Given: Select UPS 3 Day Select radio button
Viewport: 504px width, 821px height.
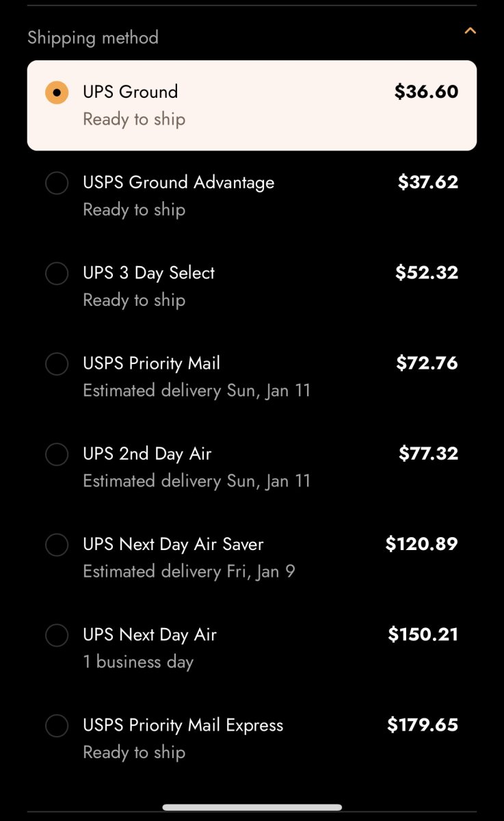Looking at the screenshot, I should pos(57,274).
